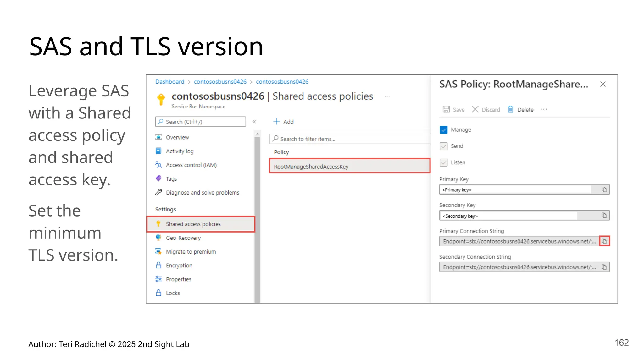The height and width of the screenshot is (362, 644).
Task: Open second contososbusns0426 breadcrumb link
Action: coord(282,82)
